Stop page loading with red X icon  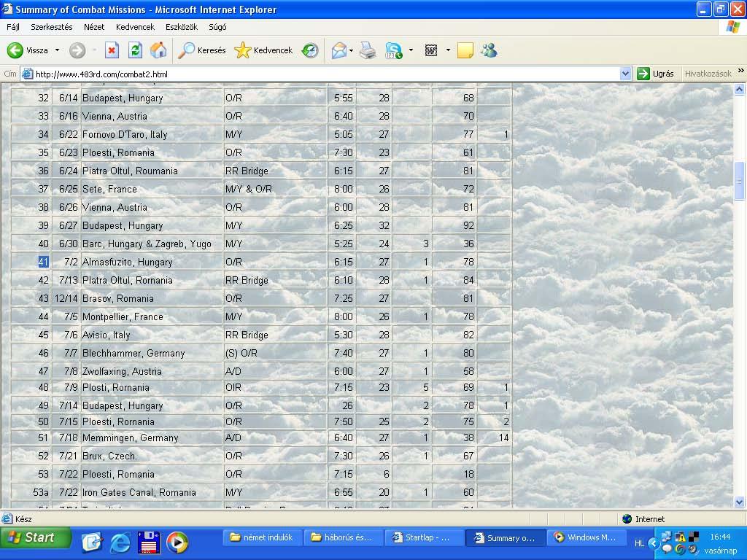(112, 50)
